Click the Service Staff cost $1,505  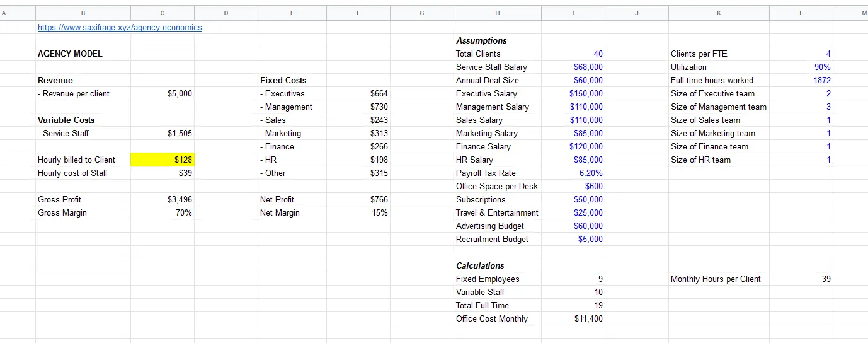click(163, 134)
